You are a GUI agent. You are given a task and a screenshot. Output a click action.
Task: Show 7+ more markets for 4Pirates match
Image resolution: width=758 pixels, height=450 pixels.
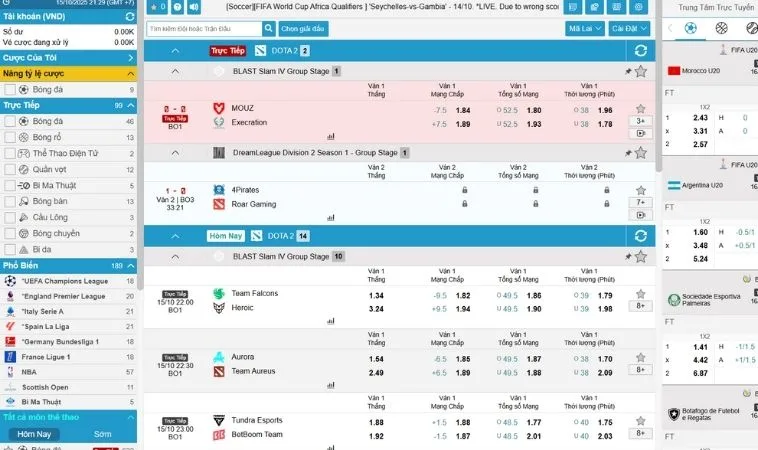(x=641, y=202)
